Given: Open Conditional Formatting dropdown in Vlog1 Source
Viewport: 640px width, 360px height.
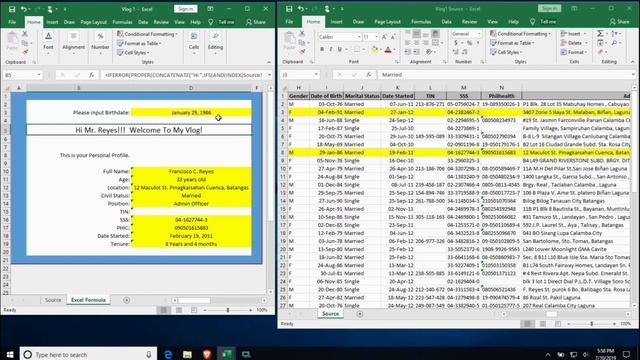Looking at the screenshot, I should (x=520, y=33).
